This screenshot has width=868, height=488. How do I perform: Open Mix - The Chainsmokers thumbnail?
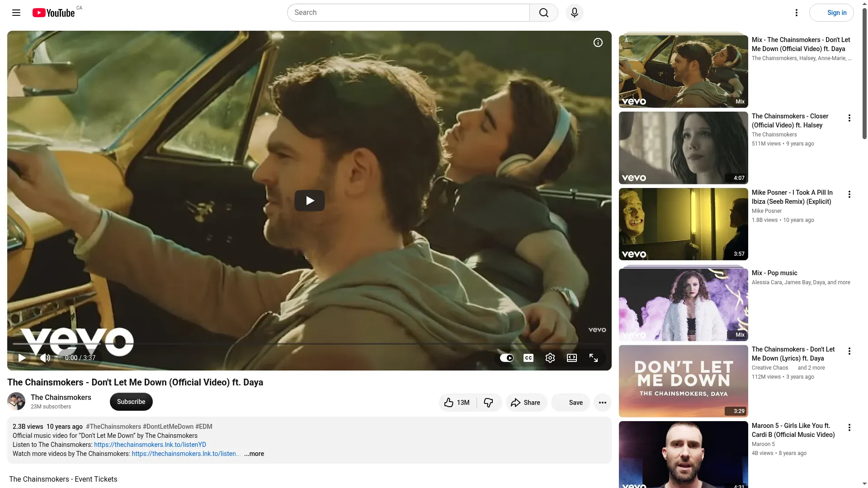(684, 71)
